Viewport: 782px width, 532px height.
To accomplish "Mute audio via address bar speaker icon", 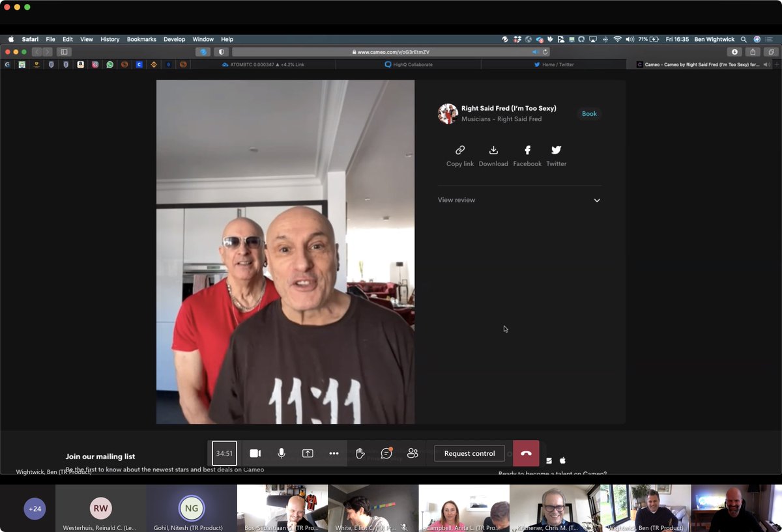I will (535, 51).
